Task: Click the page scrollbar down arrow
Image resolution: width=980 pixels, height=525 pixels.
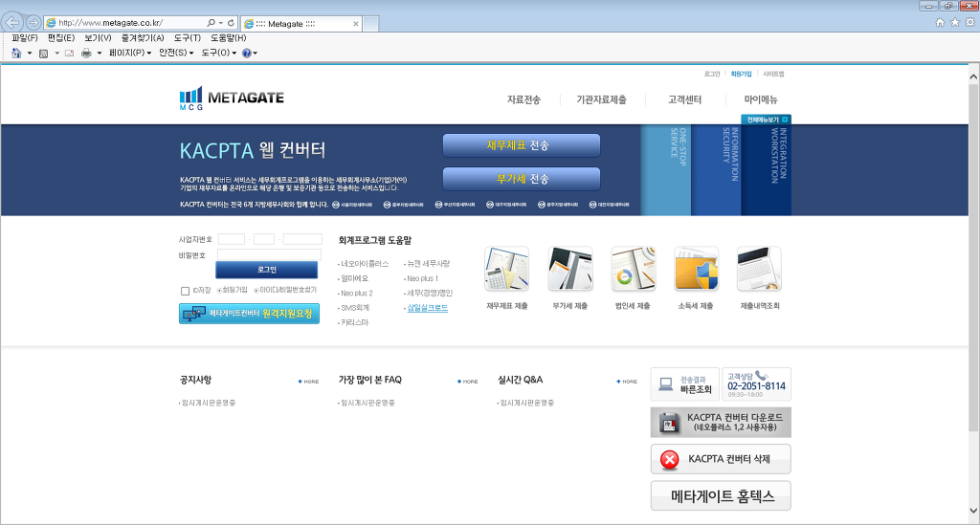Action: (x=973, y=511)
